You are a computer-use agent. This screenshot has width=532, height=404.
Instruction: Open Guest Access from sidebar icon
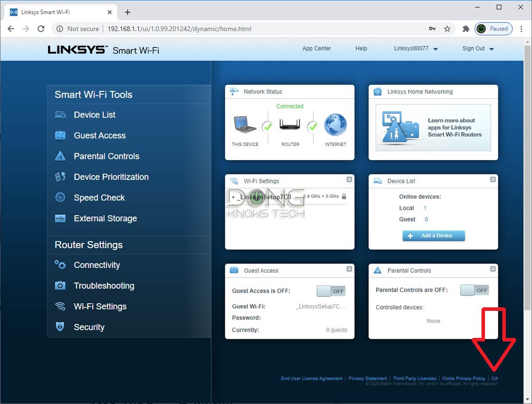[x=60, y=136]
